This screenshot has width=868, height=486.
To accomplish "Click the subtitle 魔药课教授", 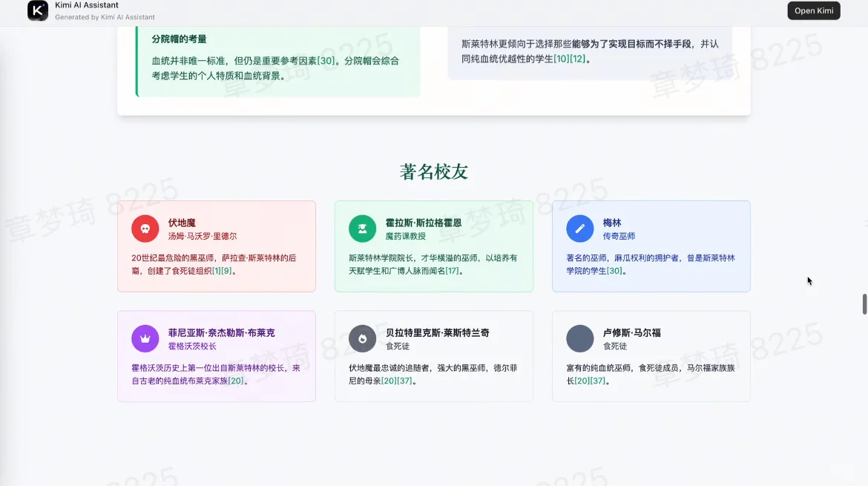I will [406, 237].
